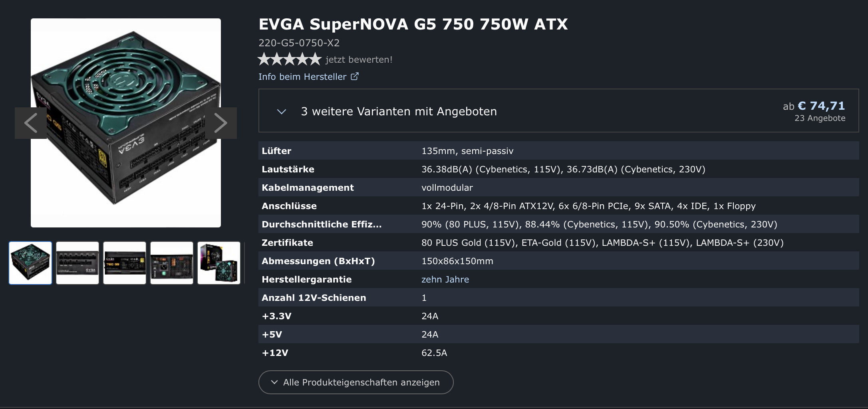
Task: Expand 3 weitere Varianten mit Angeboten
Action: click(x=398, y=111)
